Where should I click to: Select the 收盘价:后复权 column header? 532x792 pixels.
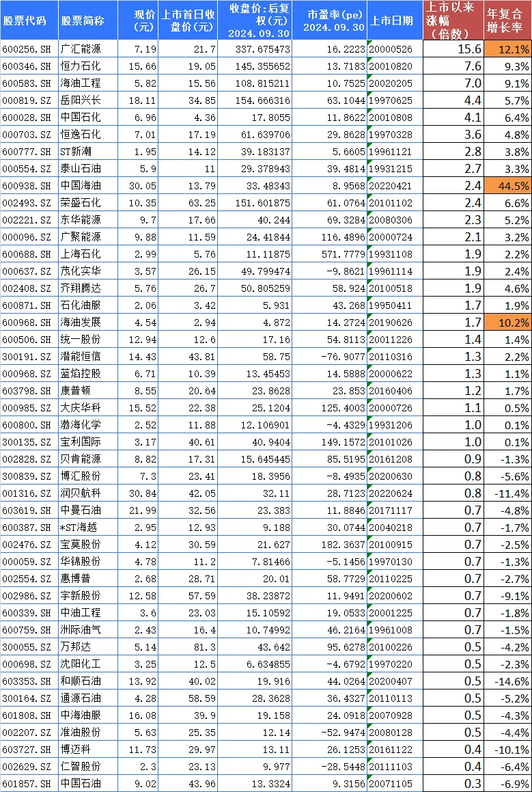255,21
